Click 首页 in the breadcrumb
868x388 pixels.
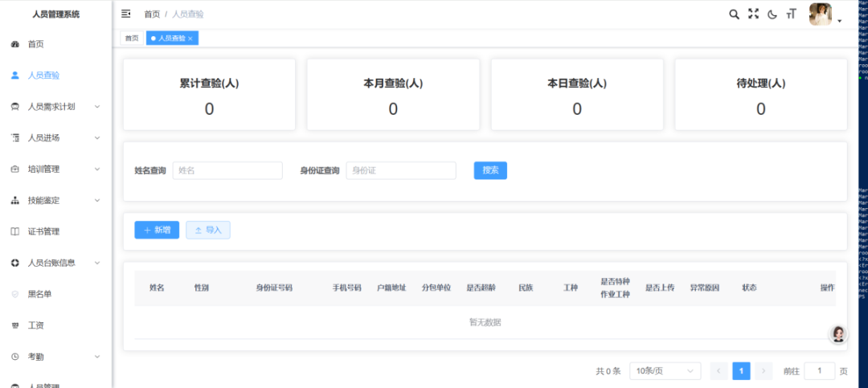click(152, 14)
